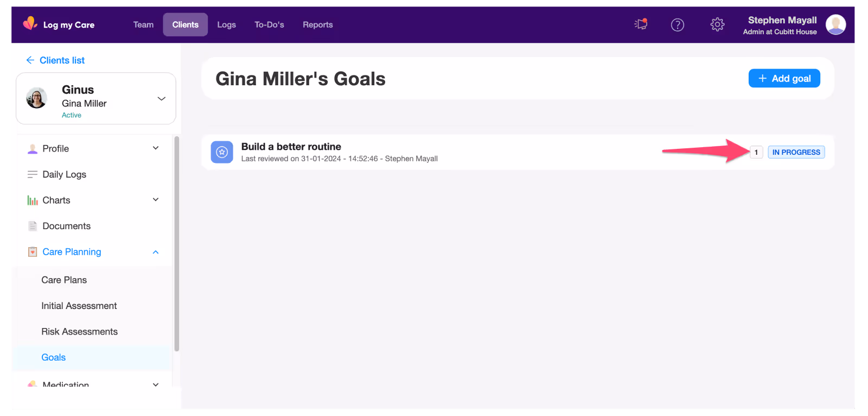Click the goal star icon beside Build a better routine
868x416 pixels.
tap(222, 152)
